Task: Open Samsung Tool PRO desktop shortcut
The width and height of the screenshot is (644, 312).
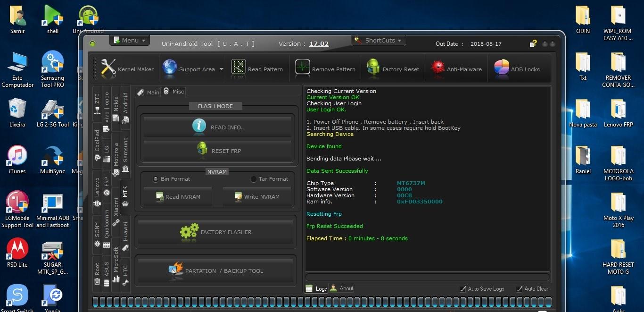Action: pyautogui.click(x=52, y=69)
